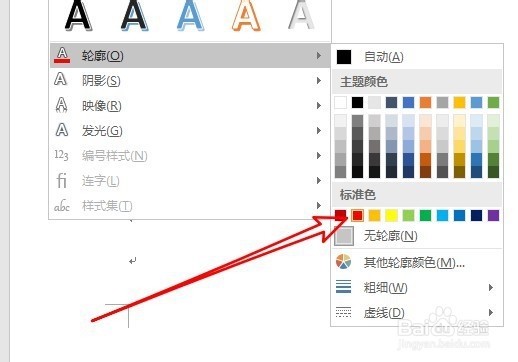Click the shadow A icon
This screenshot has height=362, width=518.
coord(61,79)
